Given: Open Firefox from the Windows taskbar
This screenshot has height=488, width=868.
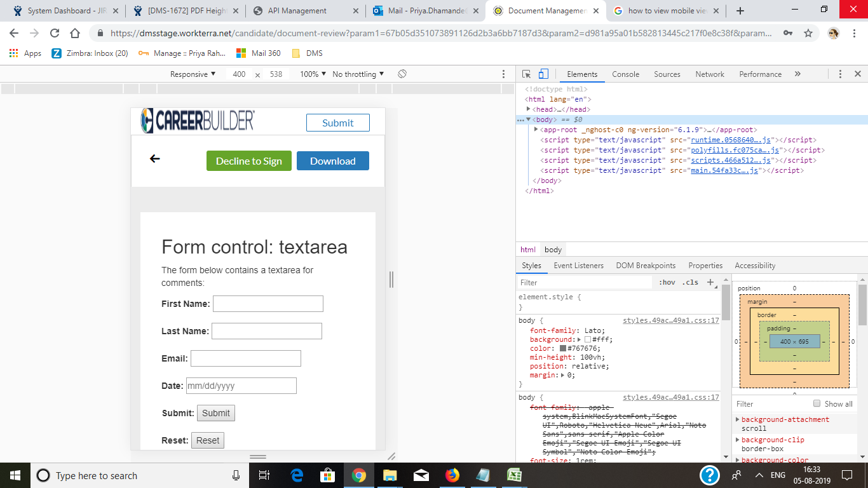Looking at the screenshot, I should [452, 475].
